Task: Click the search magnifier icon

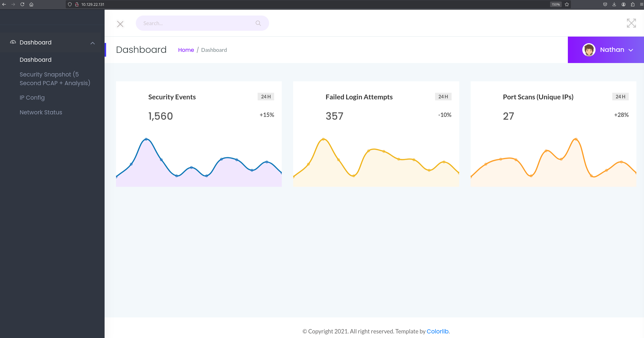Action: (258, 23)
